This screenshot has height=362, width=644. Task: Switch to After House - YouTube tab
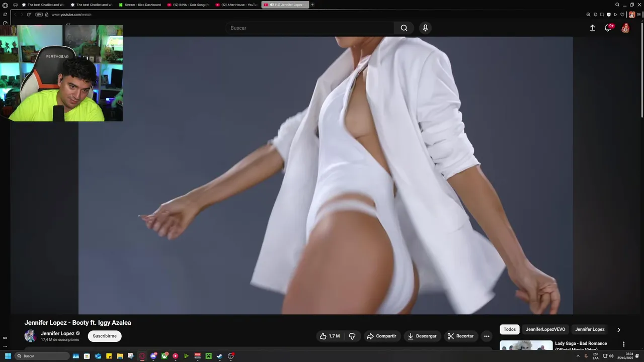(236, 5)
